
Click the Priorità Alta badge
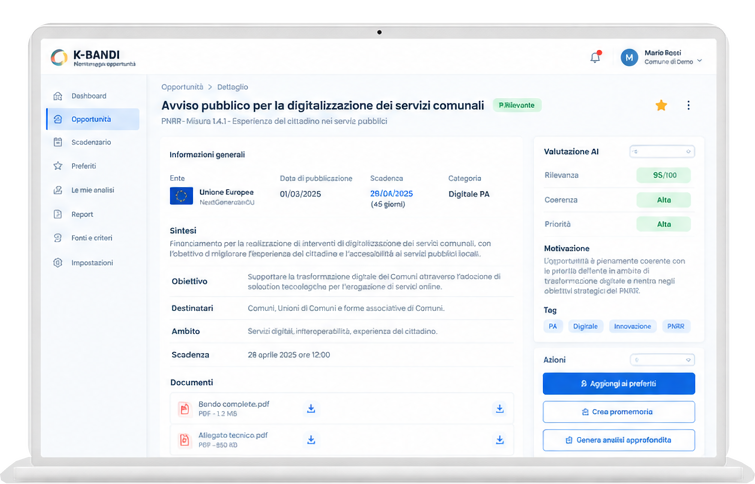click(664, 224)
